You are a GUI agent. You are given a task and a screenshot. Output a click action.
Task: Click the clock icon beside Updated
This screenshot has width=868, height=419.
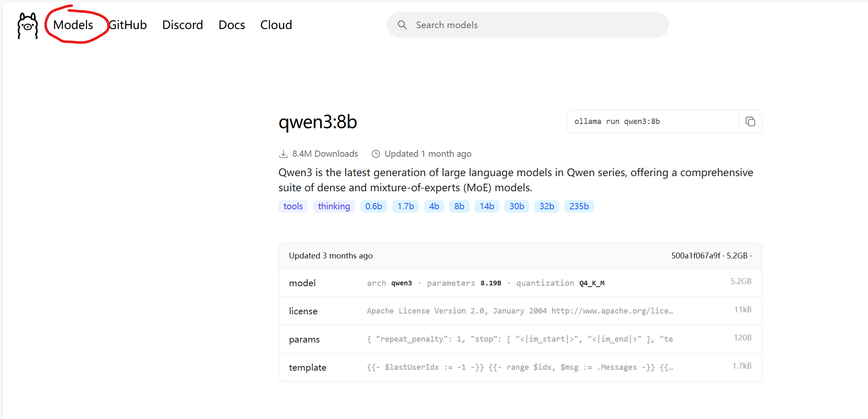pos(376,154)
